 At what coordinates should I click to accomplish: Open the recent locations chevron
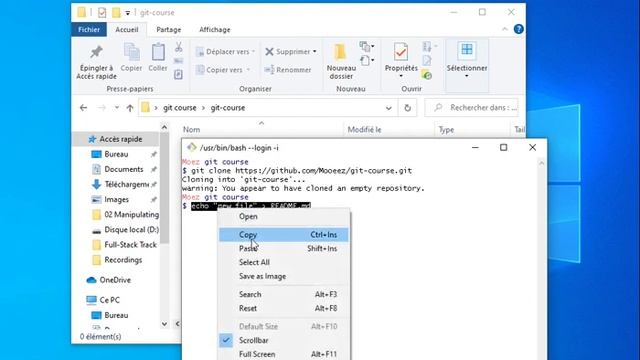pos(117,108)
